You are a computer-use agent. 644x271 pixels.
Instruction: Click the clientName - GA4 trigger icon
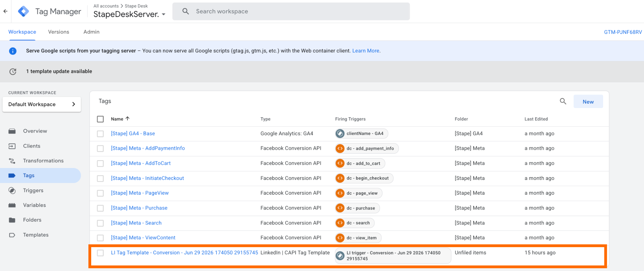pos(340,133)
